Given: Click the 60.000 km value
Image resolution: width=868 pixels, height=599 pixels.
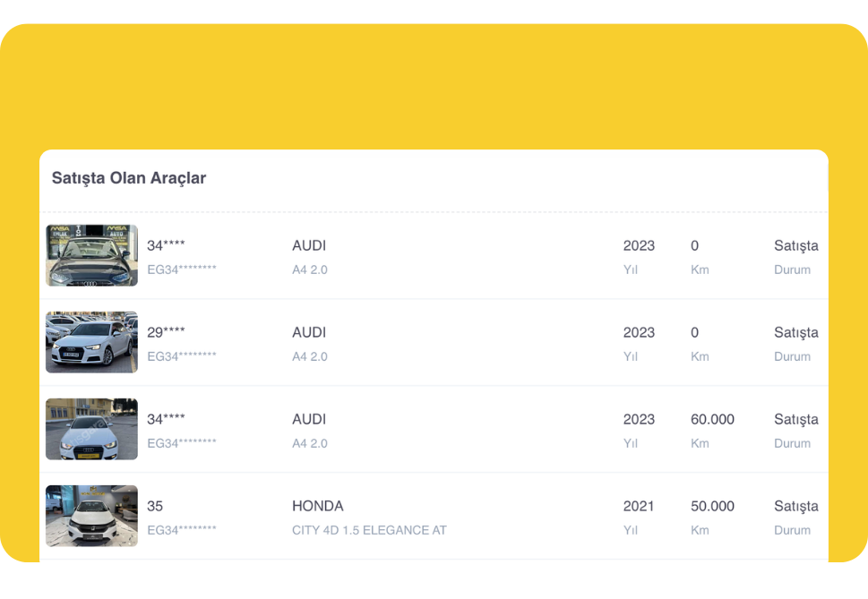Looking at the screenshot, I should tap(712, 419).
